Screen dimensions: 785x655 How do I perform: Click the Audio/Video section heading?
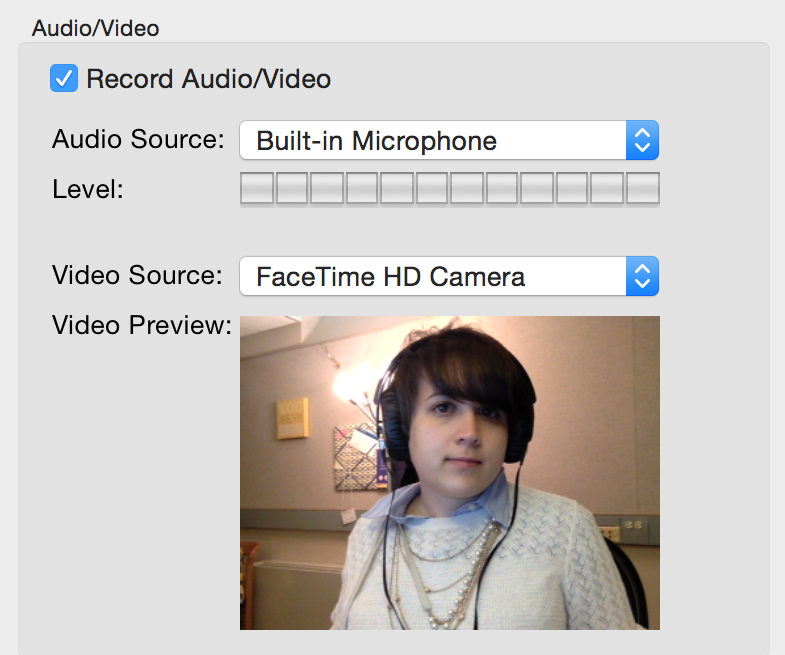[x=95, y=27]
